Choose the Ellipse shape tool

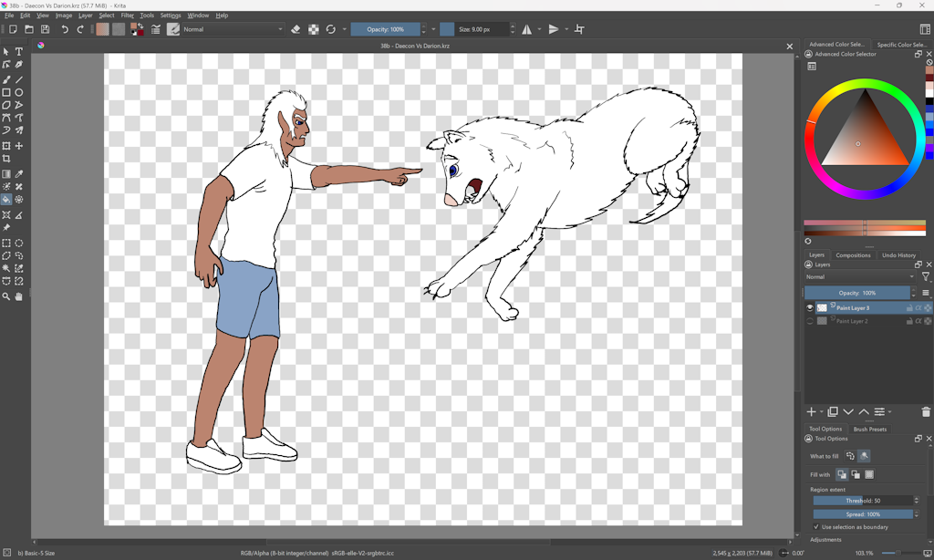(x=18, y=92)
